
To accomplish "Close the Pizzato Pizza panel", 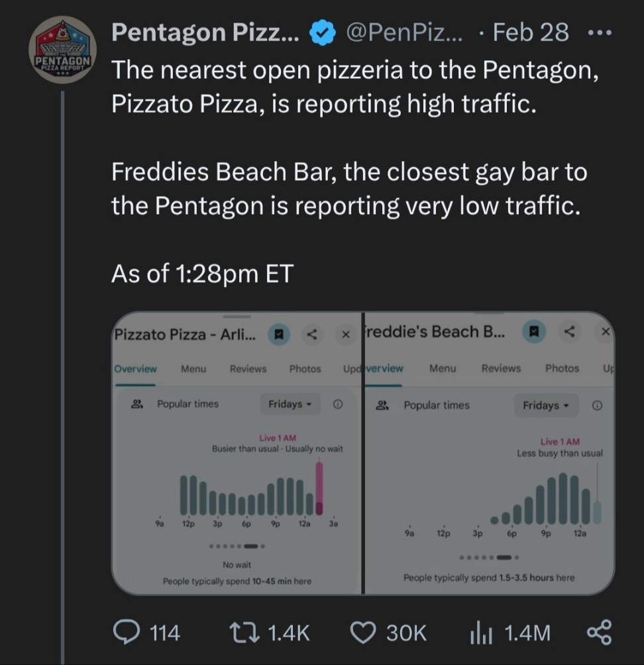I will coord(345,334).
